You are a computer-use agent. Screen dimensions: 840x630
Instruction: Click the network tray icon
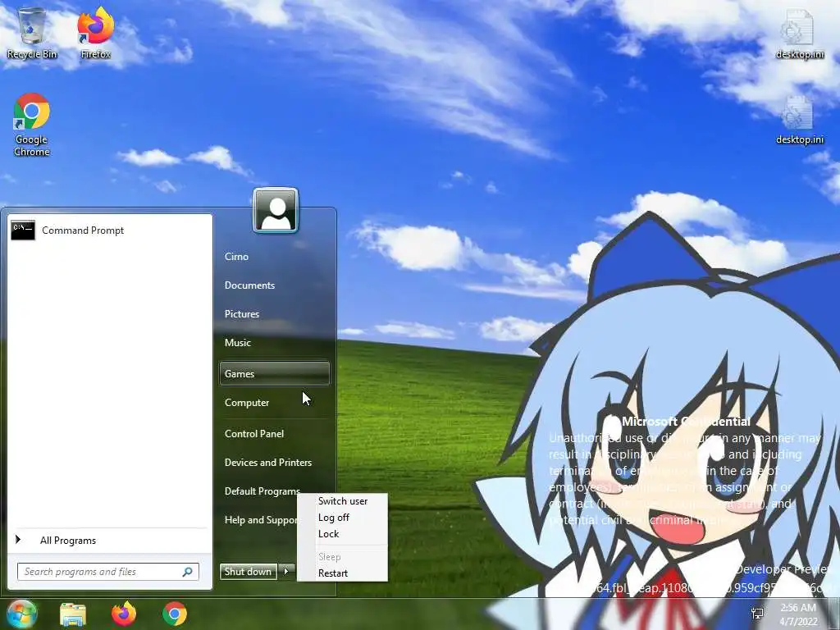757,614
